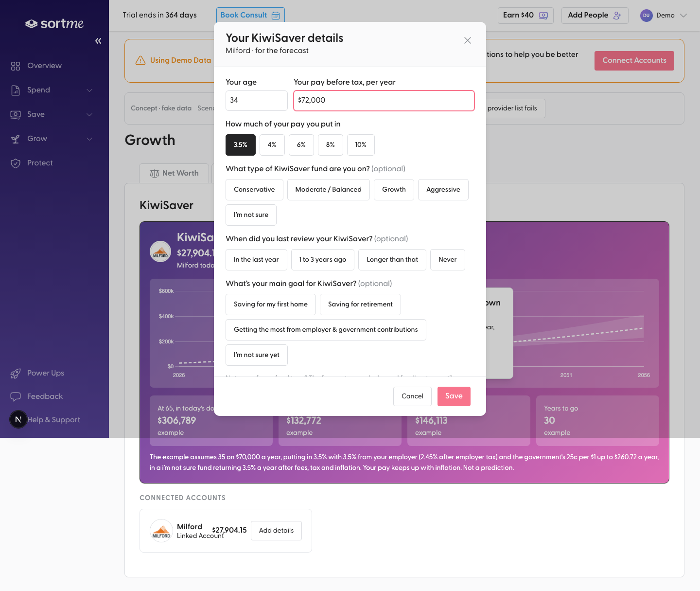Click the pink Save button
Screen dimensions: 700x591
(454, 396)
